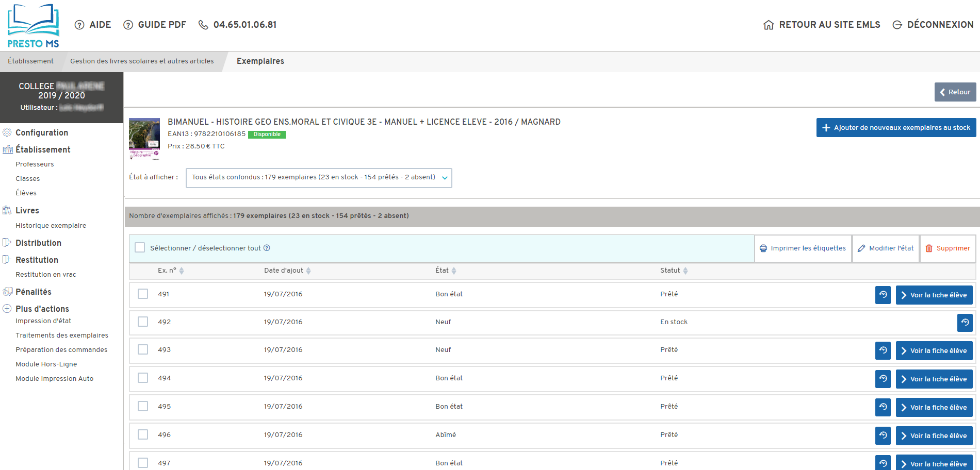View student record for exemplaire 496
The image size is (980, 470).
(x=934, y=436)
